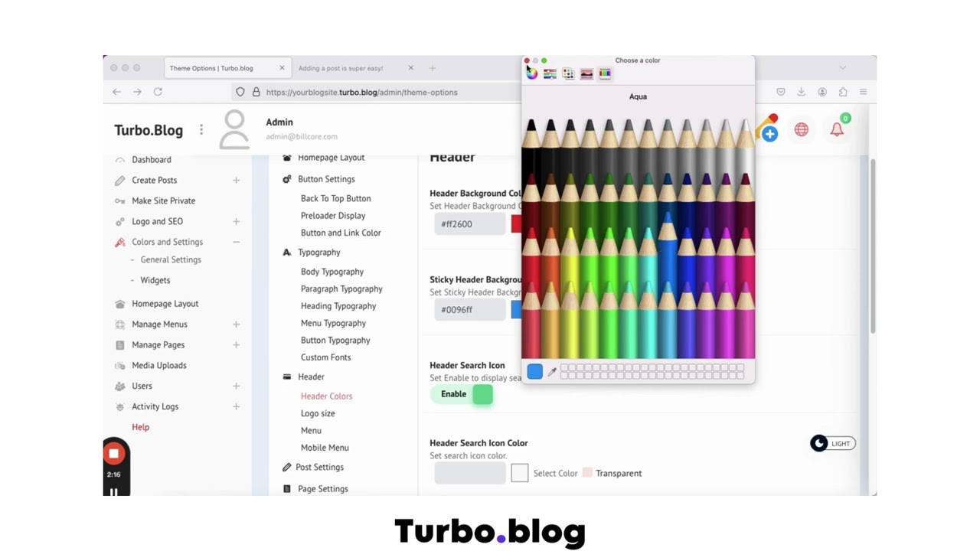
Task: Click the browser address bar URL
Action: (361, 92)
